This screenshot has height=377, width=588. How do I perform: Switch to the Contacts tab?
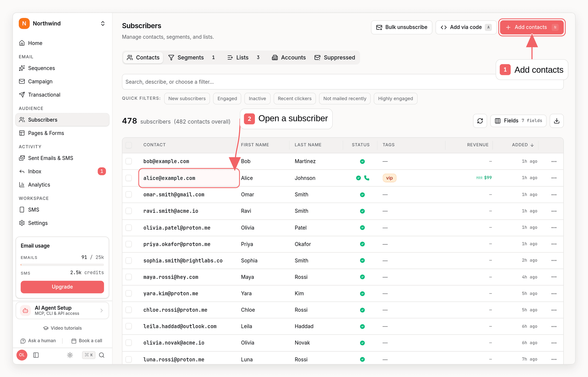coord(143,58)
